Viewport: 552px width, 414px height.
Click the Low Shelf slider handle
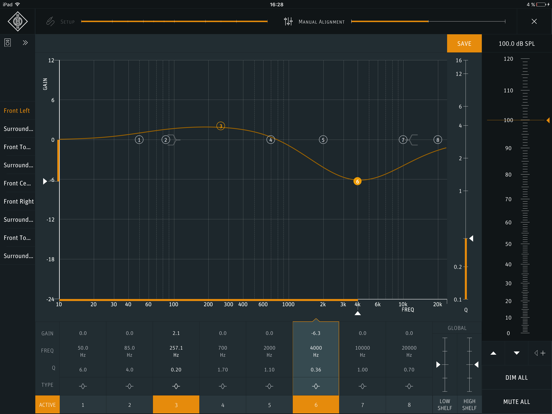point(438,364)
